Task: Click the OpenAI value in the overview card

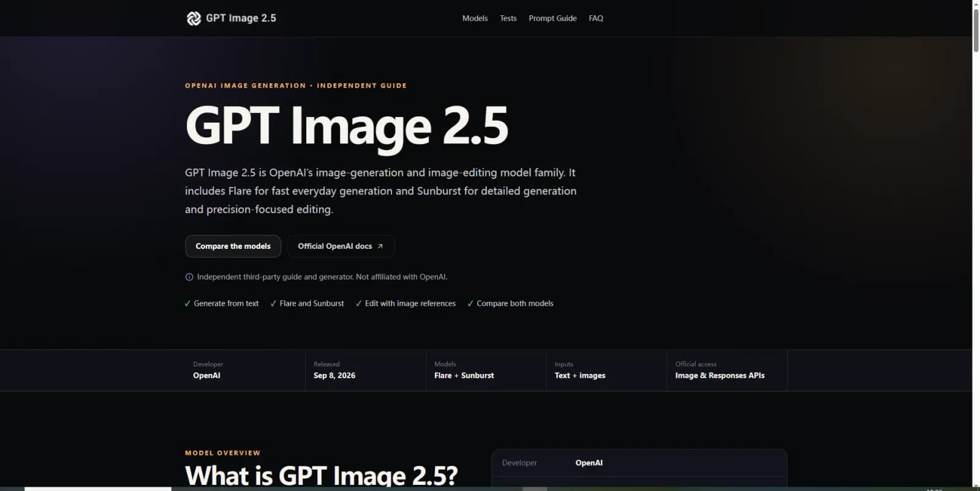Action: click(x=589, y=463)
